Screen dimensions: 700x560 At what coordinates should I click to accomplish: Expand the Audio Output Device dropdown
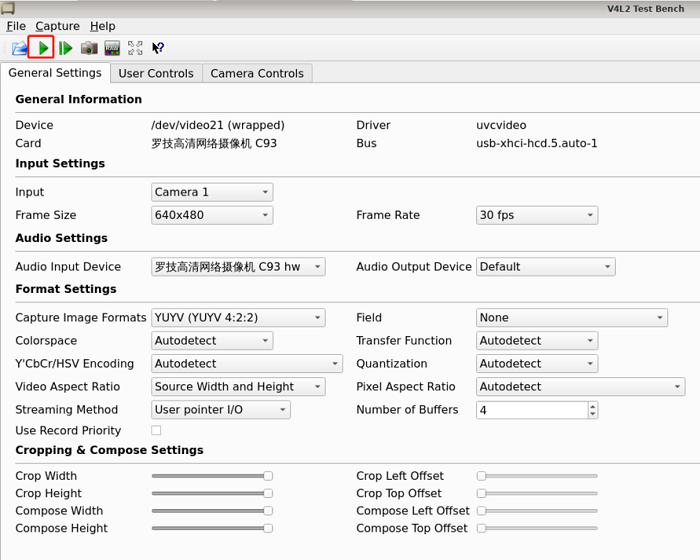[545, 267]
